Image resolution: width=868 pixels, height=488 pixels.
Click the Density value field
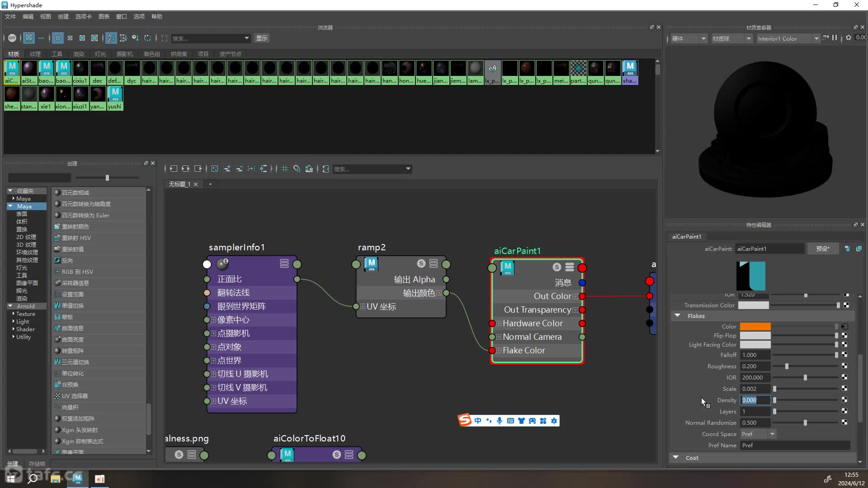[x=755, y=400]
